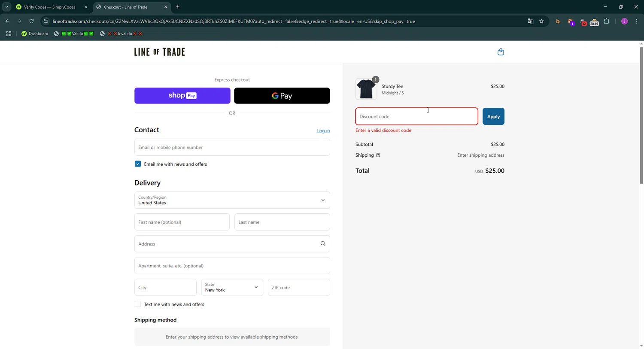
Task: Open the tab search dropdown arrow
Action: pyautogui.click(x=6, y=7)
